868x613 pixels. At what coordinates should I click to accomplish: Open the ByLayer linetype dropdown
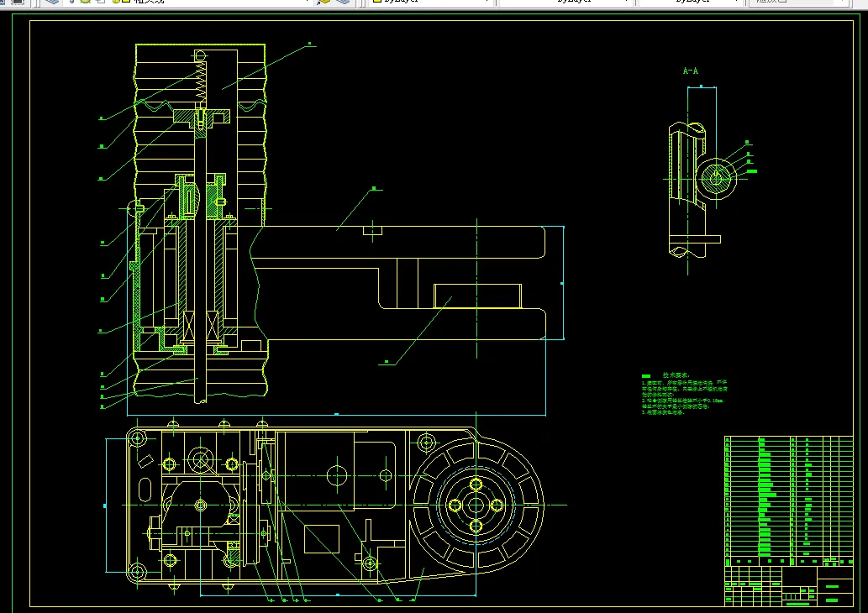point(566,3)
